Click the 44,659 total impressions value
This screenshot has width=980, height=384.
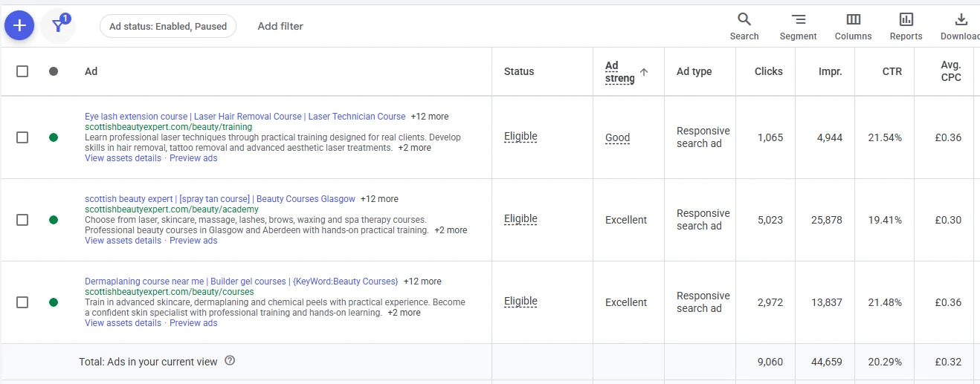pos(826,362)
